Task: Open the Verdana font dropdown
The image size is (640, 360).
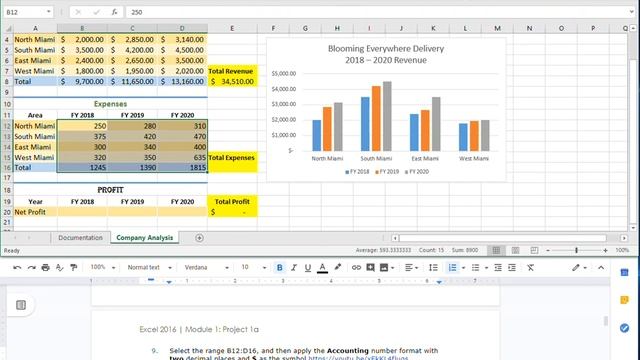Action: coord(206,267)
